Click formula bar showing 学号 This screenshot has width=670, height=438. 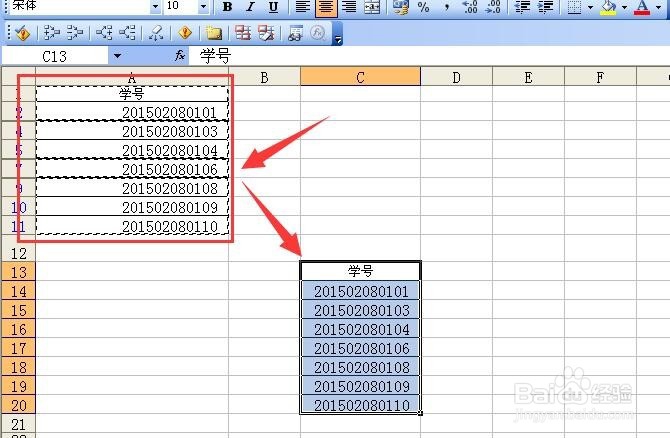pos(429,56)
